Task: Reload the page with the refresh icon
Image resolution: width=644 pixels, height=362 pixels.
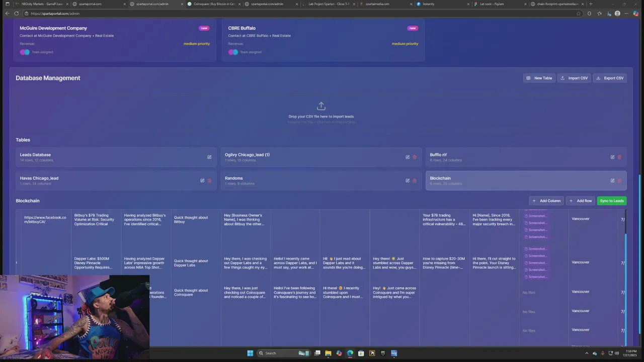Action: pos(16,14)
